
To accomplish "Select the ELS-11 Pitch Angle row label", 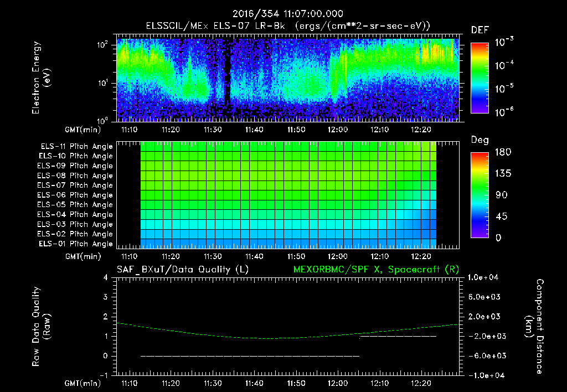I will 76,147.
